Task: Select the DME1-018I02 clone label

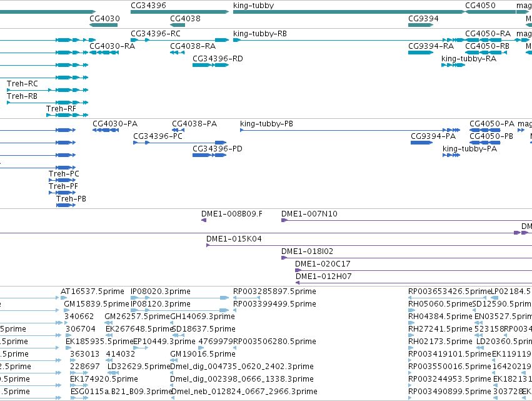Action: click(307, 251)
